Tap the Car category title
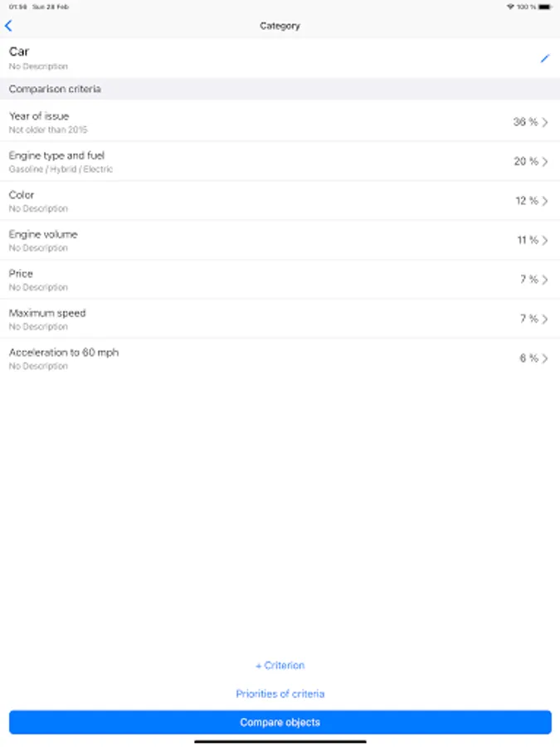 tap(19, 51)
